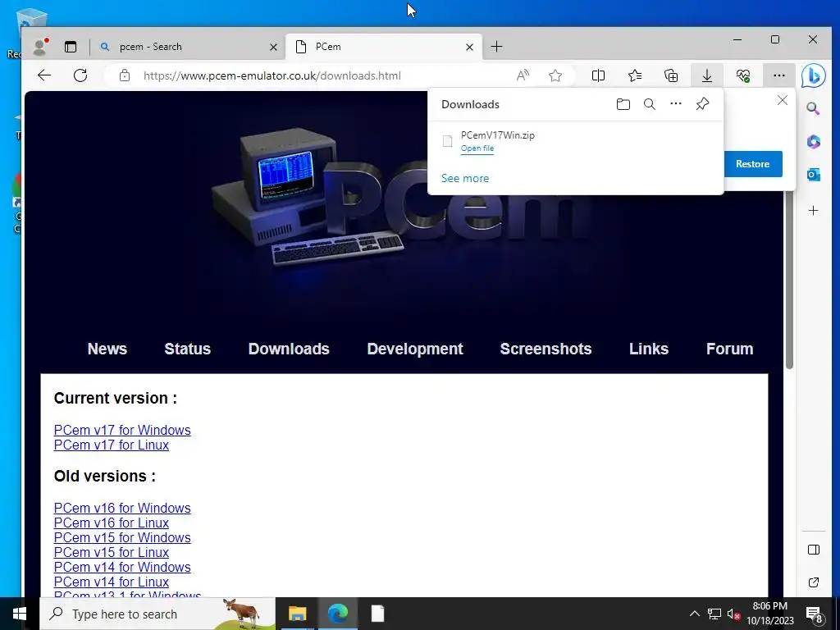Download PCem v14 for Windows
840x630 pixels.
pyautogui.click(x=122, y=567)
